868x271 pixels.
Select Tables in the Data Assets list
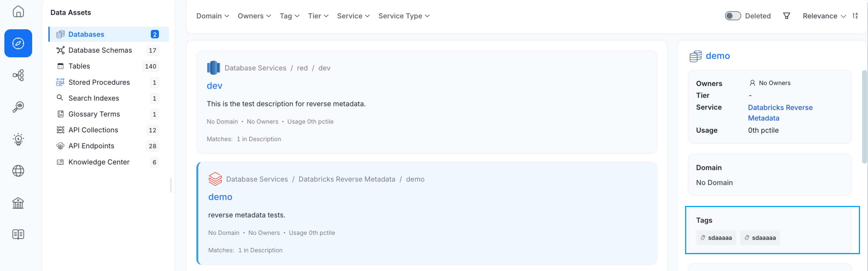(x=79, y=66)
